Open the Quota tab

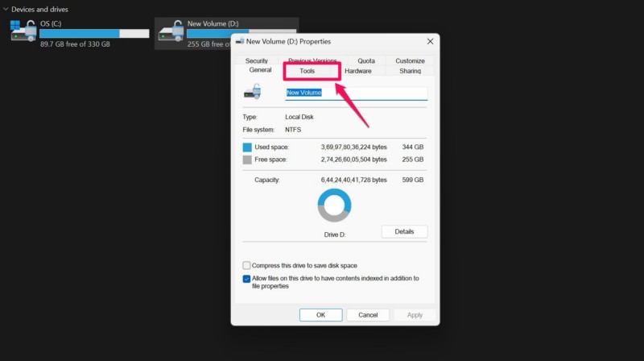[x=366, y=61]
